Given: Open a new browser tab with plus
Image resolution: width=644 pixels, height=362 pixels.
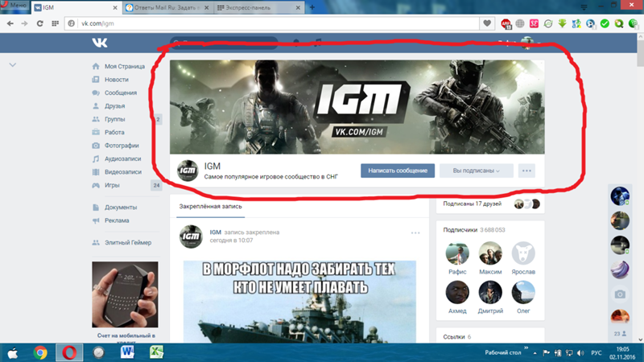Looking at the screenshot, I should (x=312, y=7).
